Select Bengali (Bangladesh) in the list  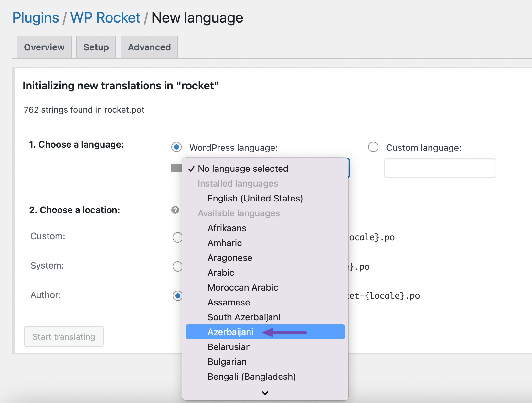[x=252, y=377]
